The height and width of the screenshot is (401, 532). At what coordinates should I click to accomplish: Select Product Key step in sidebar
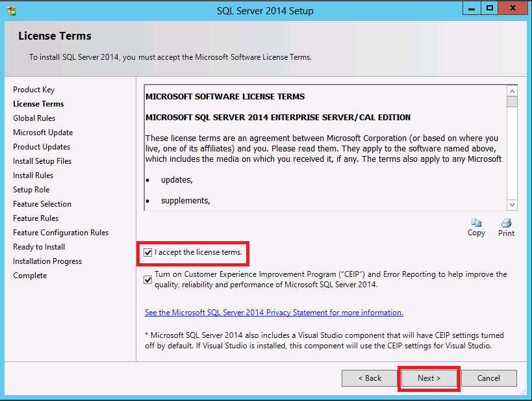coord(34,90)
